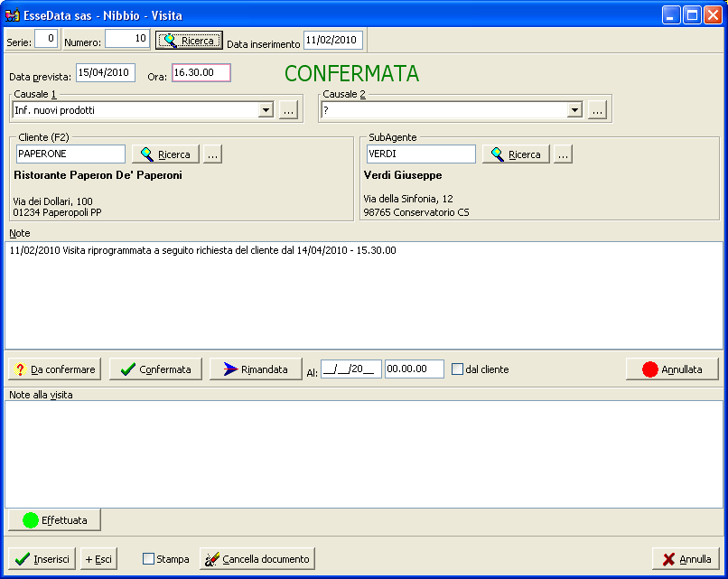The image size is (728, 579).
Task: Click the + Esci button
Action: [x=98, y=559]
